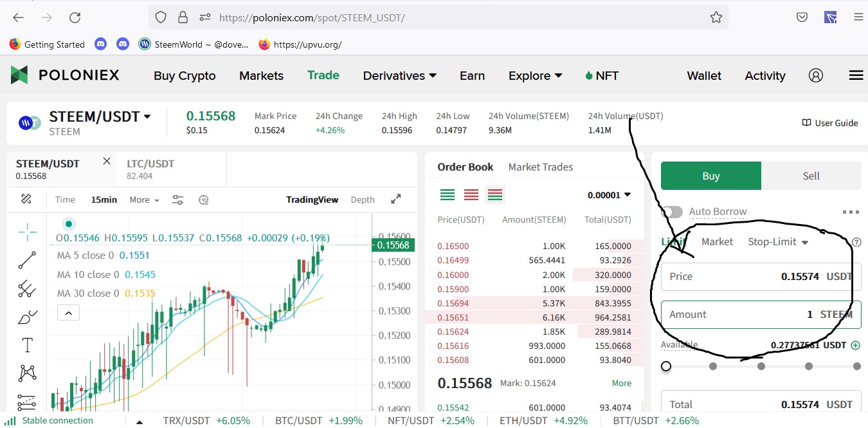This screenshot has width=868, height=428.
Task: Open the Buy Crypto menu
Action: point(185,75)
